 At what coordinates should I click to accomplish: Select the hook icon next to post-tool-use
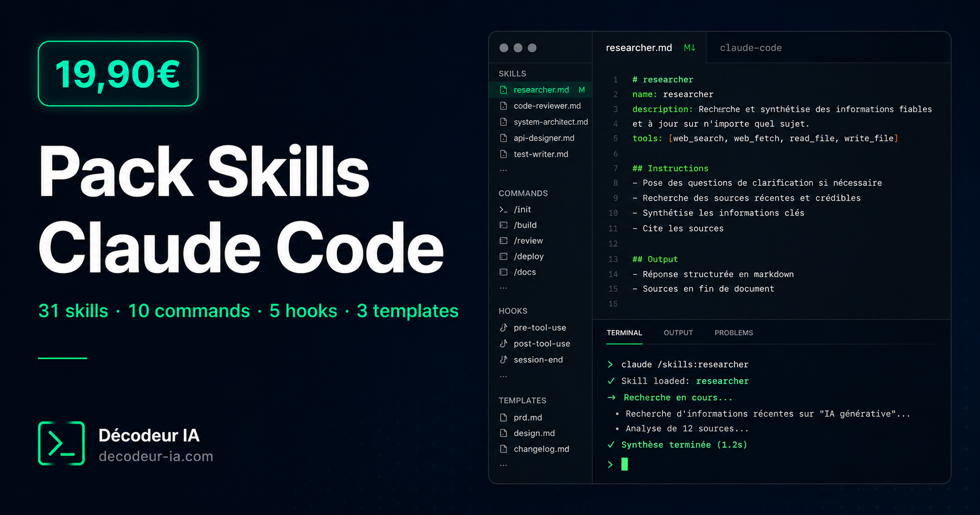click(x=503, y=343)
